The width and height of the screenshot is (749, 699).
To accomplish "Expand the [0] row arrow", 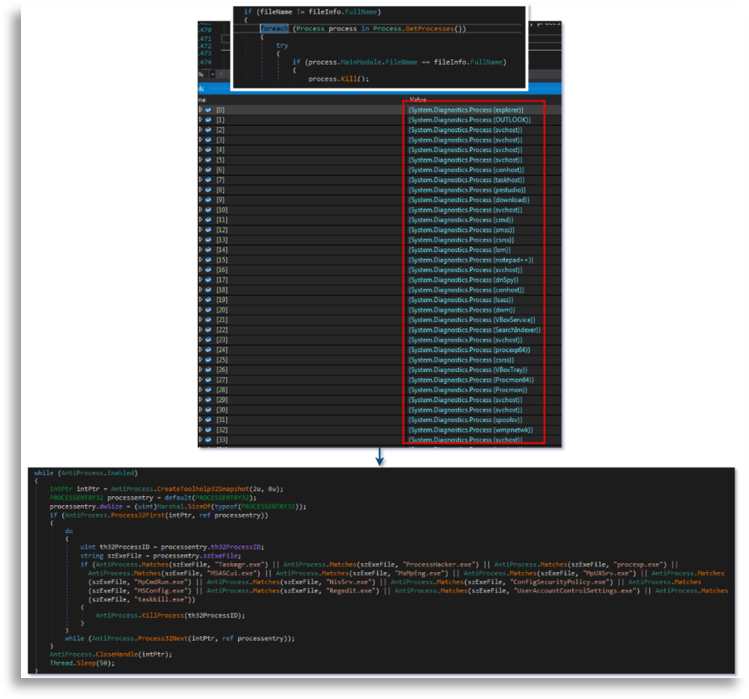I will tap(201, 109).
